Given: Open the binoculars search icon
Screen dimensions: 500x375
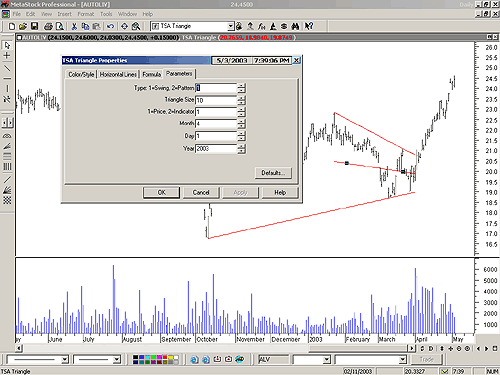Looking at the screenshot, I should (x=295, y=26).
